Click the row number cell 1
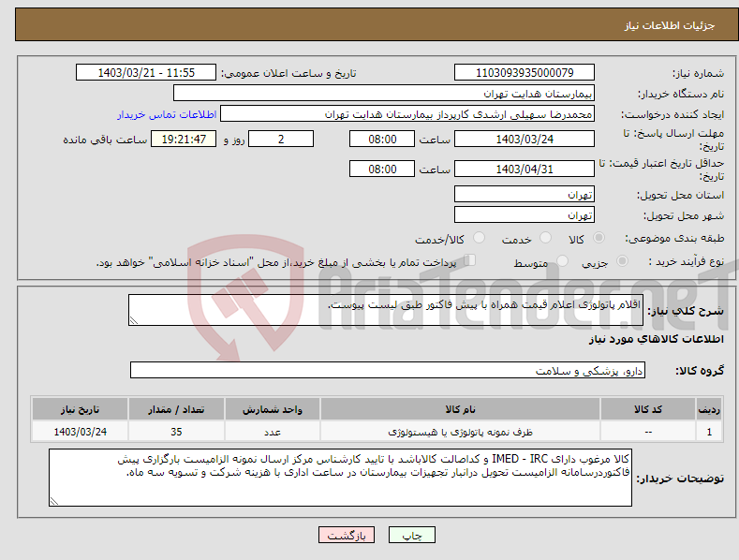This screenshot has height=560, width=739. point(709,432)
